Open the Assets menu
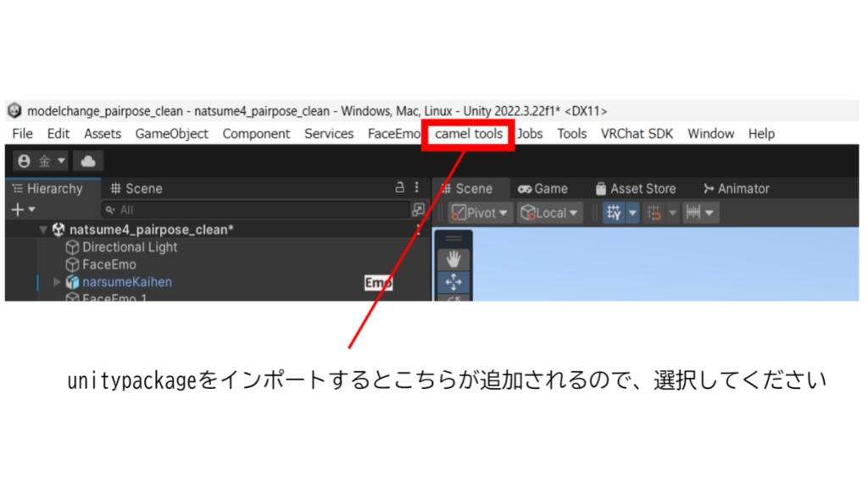 [103, 134]
